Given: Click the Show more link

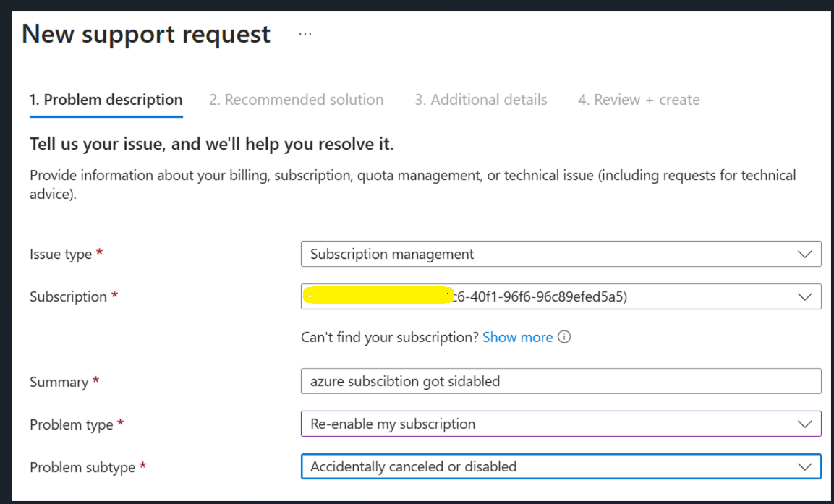Looking at the screenshot, I should click(x=517, y=337).
